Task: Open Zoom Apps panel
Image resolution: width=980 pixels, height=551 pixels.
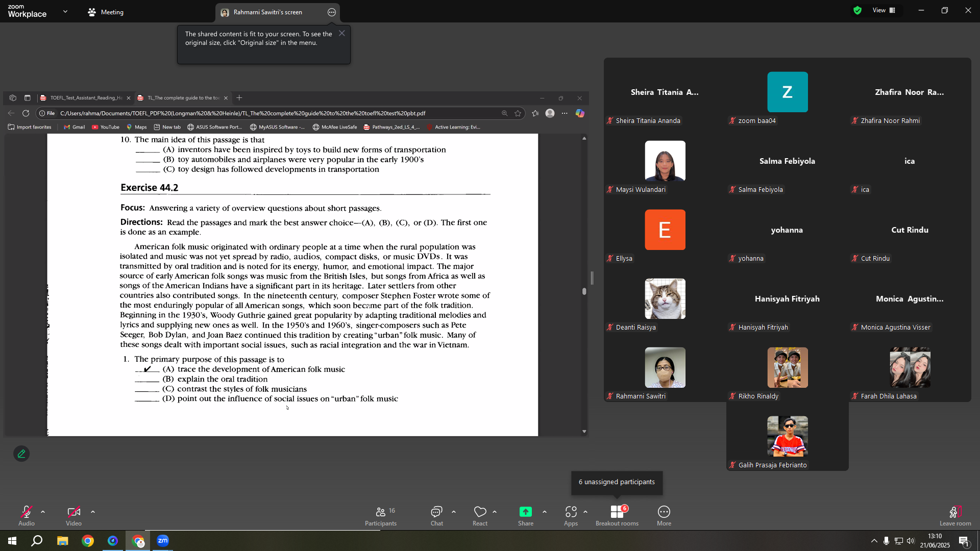Action: tap(571, 515)
